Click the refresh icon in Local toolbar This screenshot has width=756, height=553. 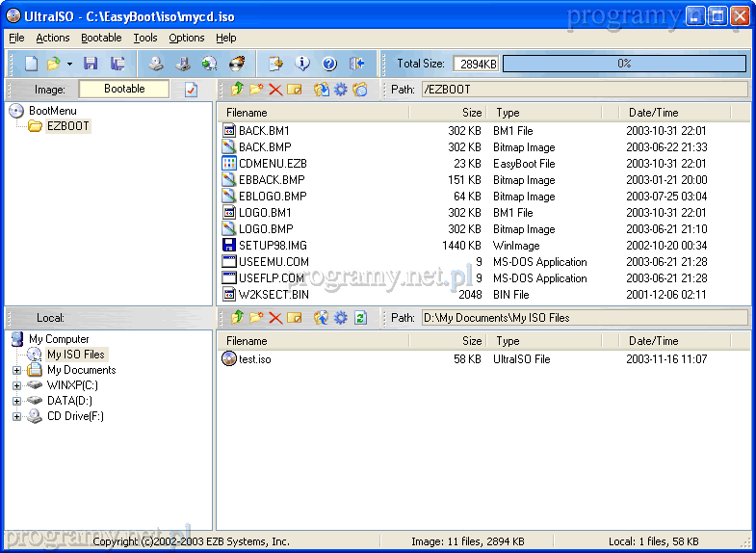[360, 317]
